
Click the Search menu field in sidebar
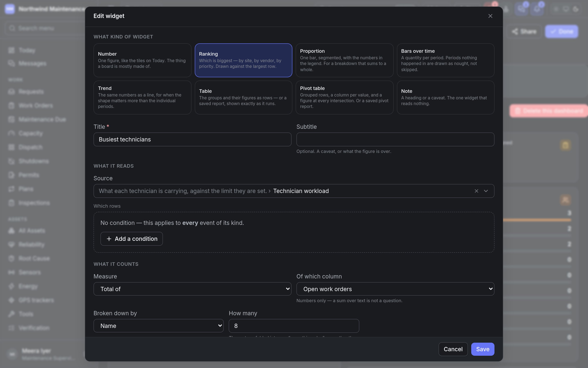45,28
